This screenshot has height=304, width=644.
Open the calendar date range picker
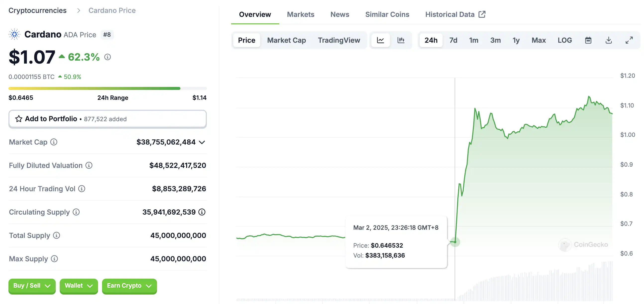[x=588, y=40]
